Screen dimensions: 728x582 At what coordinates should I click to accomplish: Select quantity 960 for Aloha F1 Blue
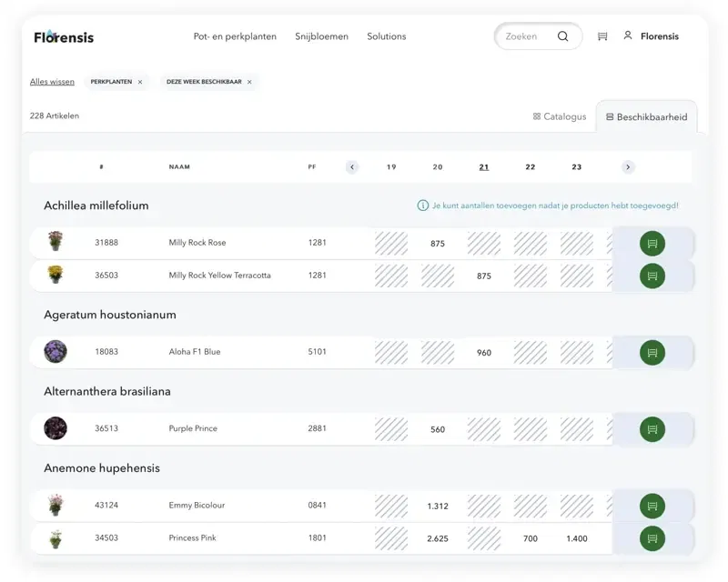(484, 353)
